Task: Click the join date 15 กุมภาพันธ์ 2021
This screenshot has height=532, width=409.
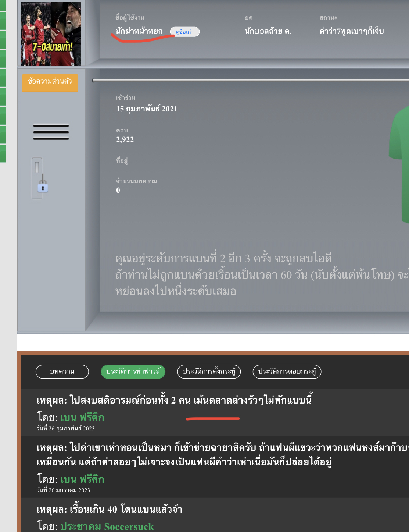Action: [147, 109]
